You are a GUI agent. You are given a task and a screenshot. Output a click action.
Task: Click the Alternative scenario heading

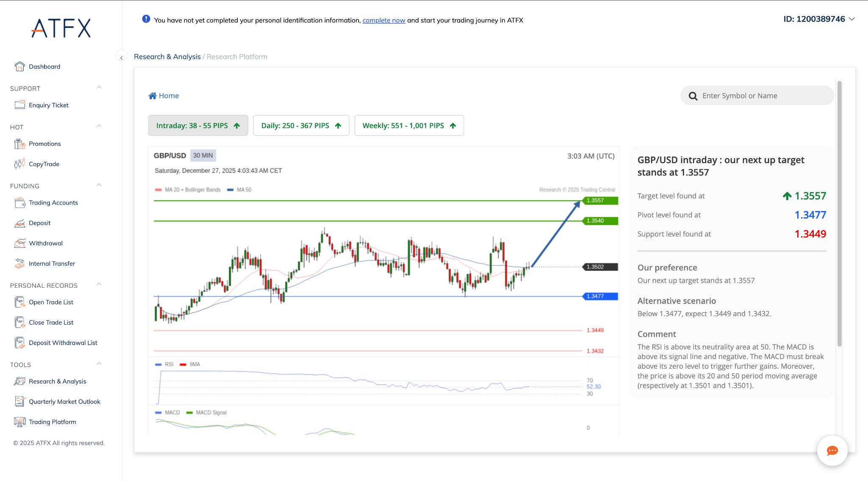pos(676,301)
